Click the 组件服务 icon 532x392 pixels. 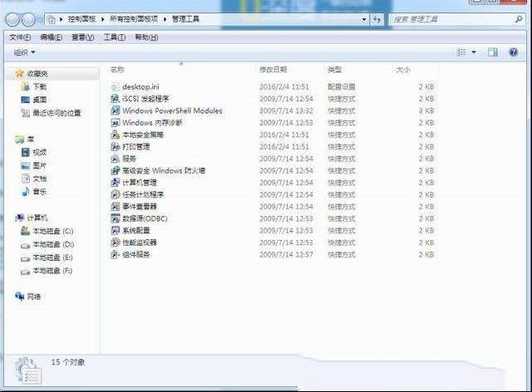[x=116, y=254]
